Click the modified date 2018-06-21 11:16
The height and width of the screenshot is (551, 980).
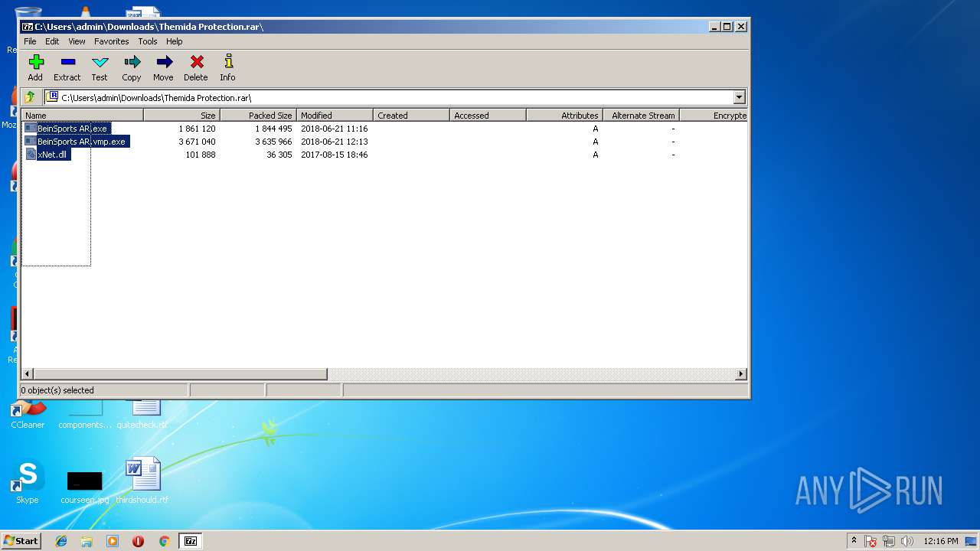(x=335, y=129)
